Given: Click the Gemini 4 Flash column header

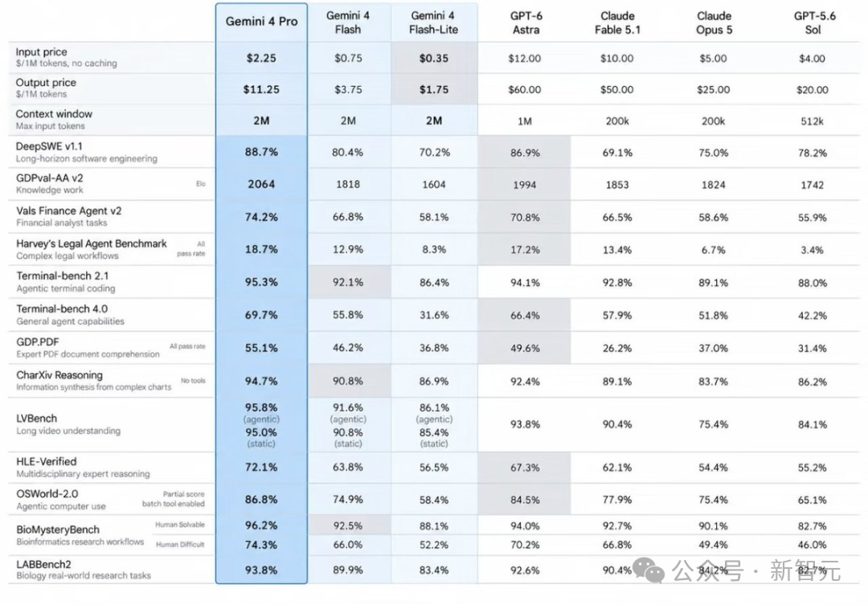Looking at the screenshot, I should point(348,22).
